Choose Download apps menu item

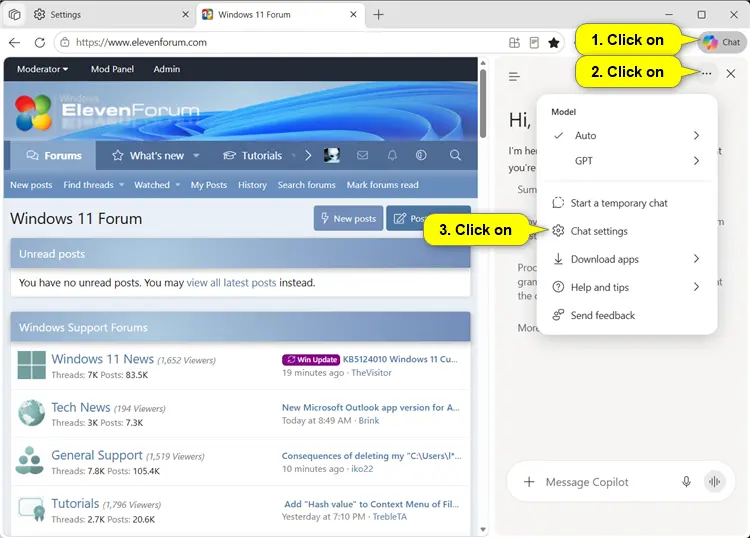click(627, 259)
